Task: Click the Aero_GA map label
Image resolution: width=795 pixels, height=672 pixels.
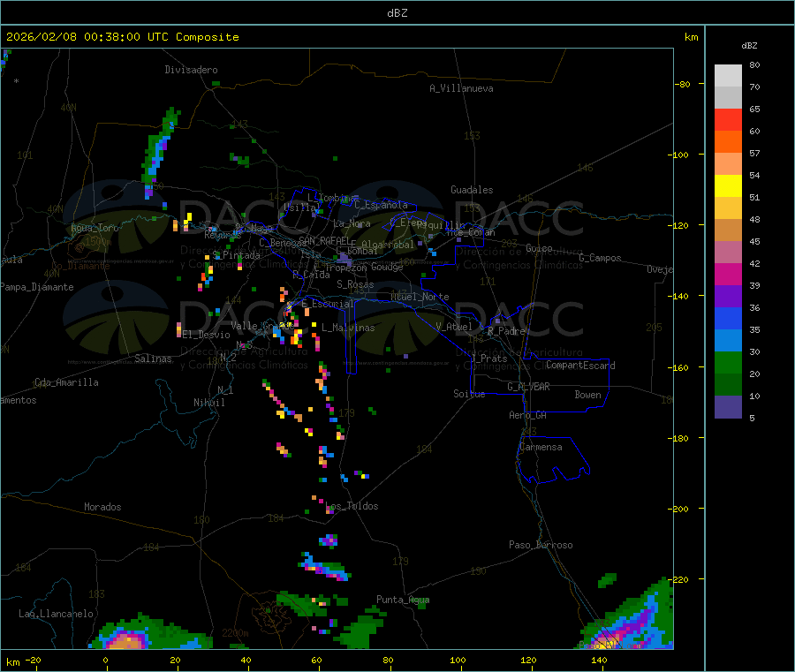Action: tap(527, 415)
